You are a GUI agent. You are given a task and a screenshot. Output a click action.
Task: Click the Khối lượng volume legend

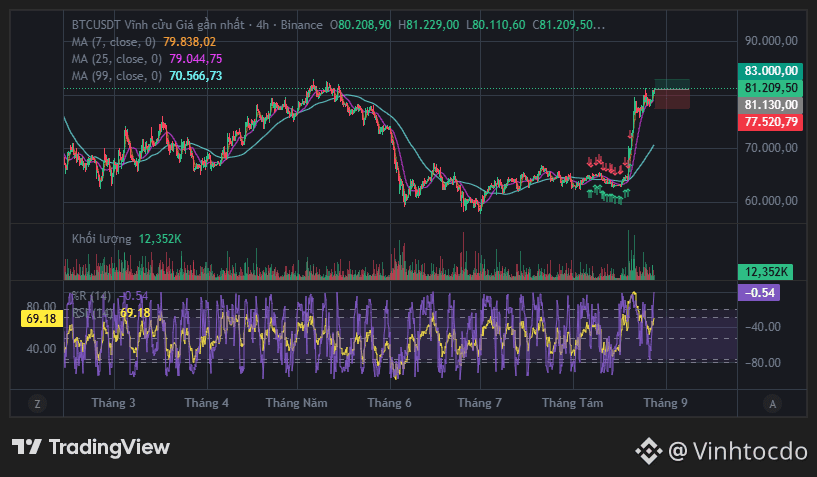[x=102, y=239]
